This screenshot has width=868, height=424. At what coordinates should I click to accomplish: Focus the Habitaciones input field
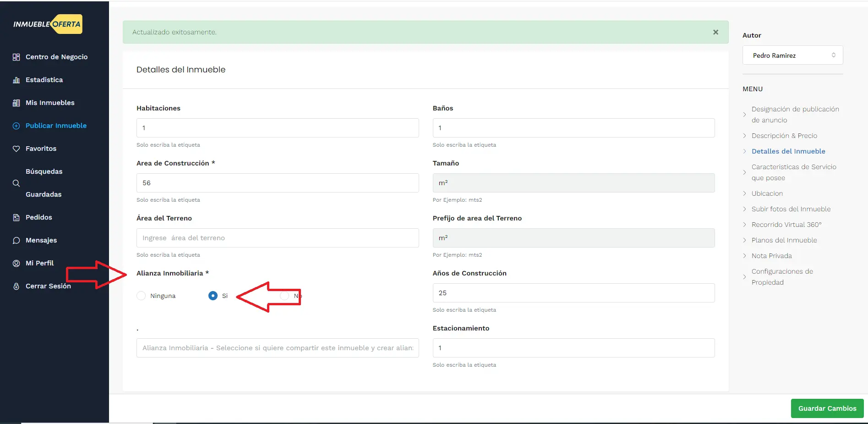tap(278, 128)
